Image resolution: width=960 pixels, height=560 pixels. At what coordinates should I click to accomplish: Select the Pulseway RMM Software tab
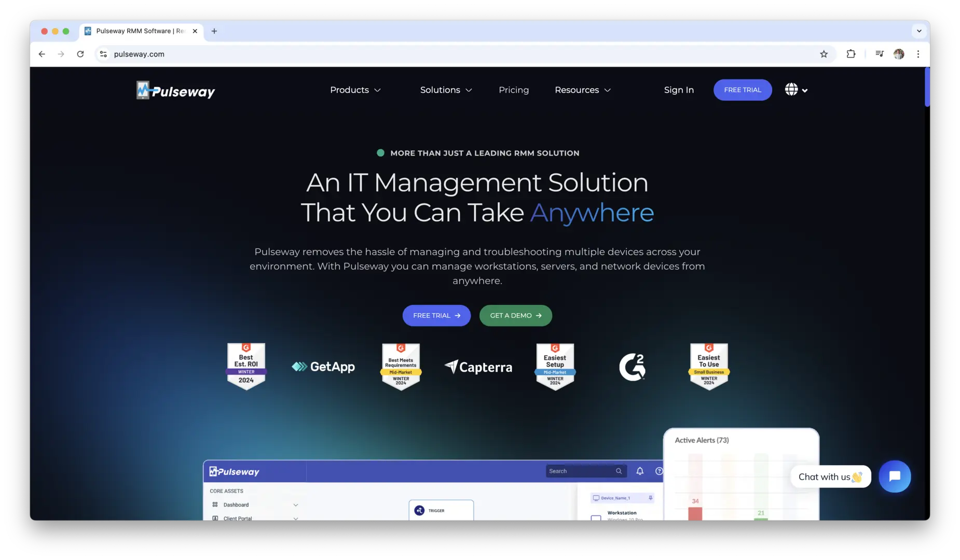[x=141, y=31]
